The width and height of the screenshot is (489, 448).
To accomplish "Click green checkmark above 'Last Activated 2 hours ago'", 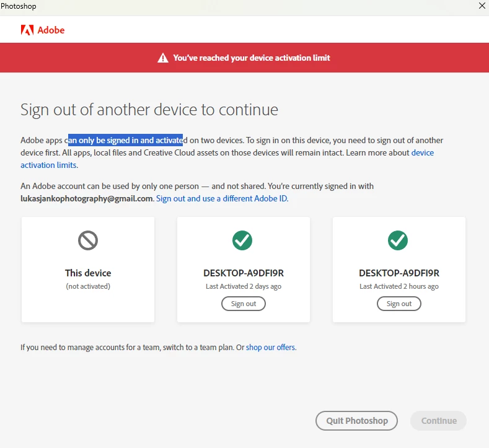I will click(x=398, y=240).
